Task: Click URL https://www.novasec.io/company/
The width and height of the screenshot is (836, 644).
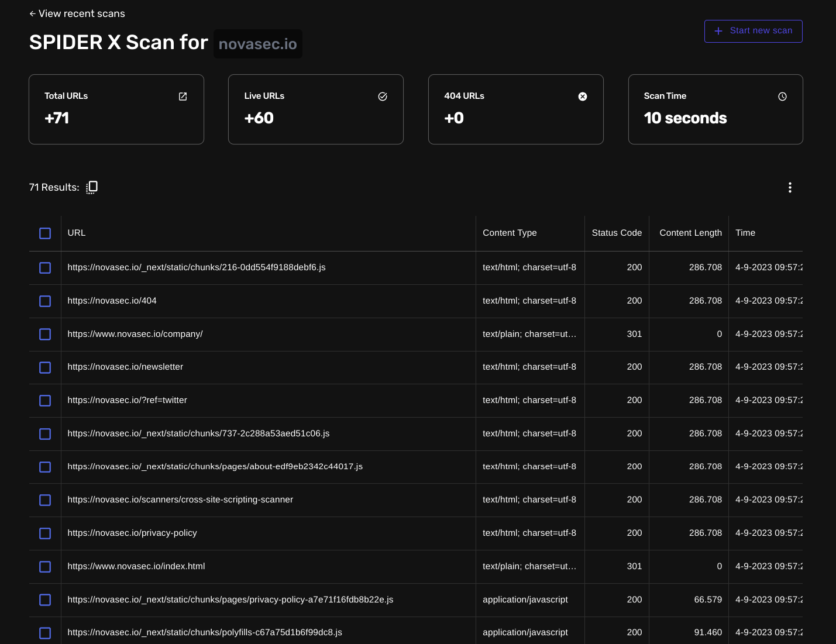Action: coord(135,334)
